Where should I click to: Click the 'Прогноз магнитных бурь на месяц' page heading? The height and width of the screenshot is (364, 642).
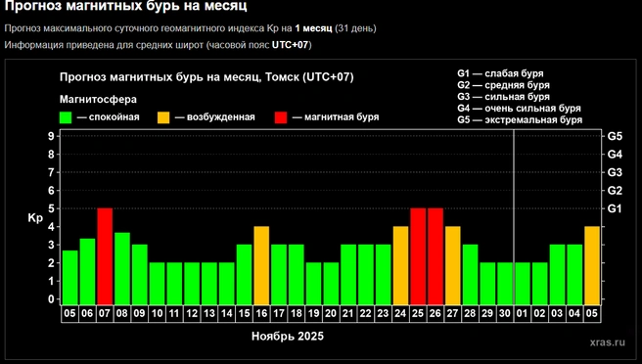[x=125, y=6]
